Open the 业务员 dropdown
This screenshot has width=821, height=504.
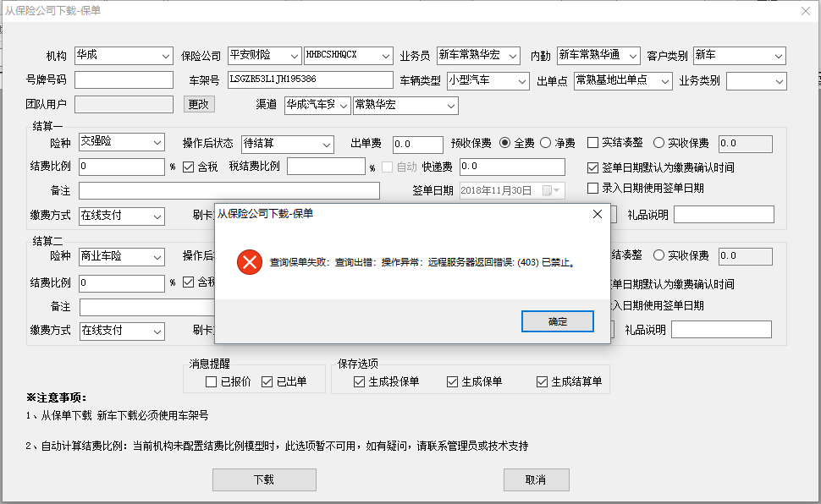(x=478, y=56)
